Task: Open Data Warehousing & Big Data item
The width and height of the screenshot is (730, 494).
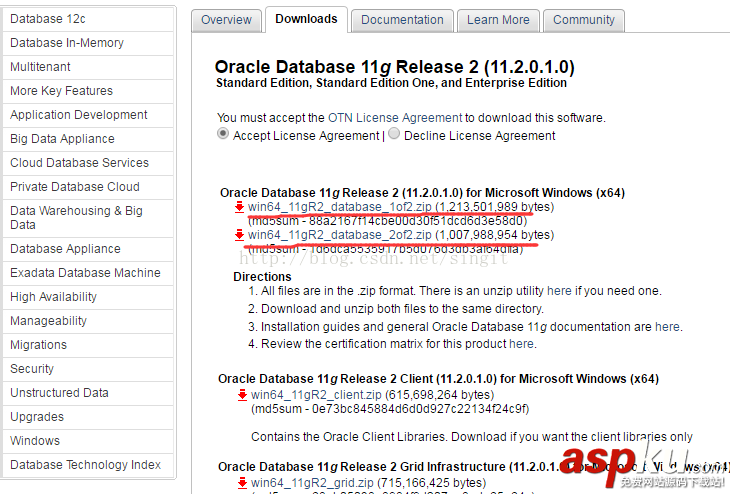Action: coord(88,218)
